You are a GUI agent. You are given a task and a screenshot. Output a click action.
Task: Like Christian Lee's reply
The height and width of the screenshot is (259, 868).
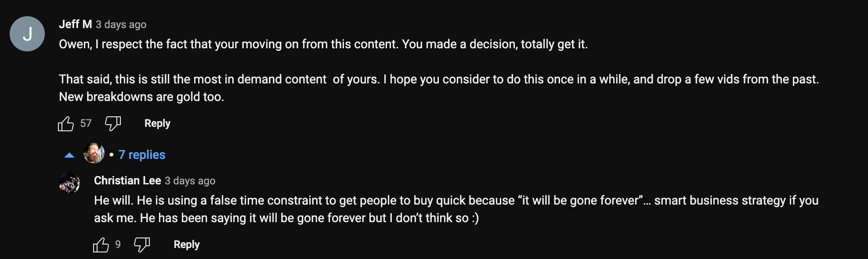coord(101,245)
